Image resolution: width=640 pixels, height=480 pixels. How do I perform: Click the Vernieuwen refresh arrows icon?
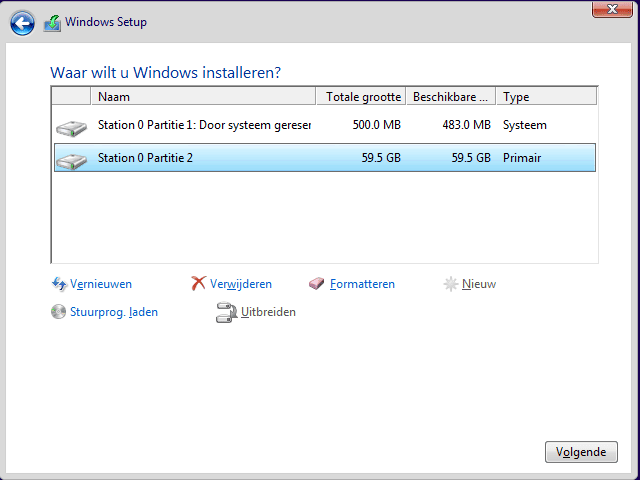pos(59,284)
